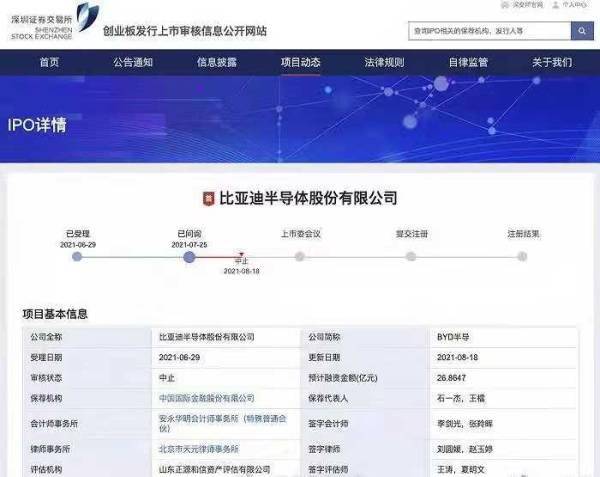The height and width of the screenshot is (477, 600).
Task: Click the 上市委会议 stage dot
Action: tap(300, 257)
